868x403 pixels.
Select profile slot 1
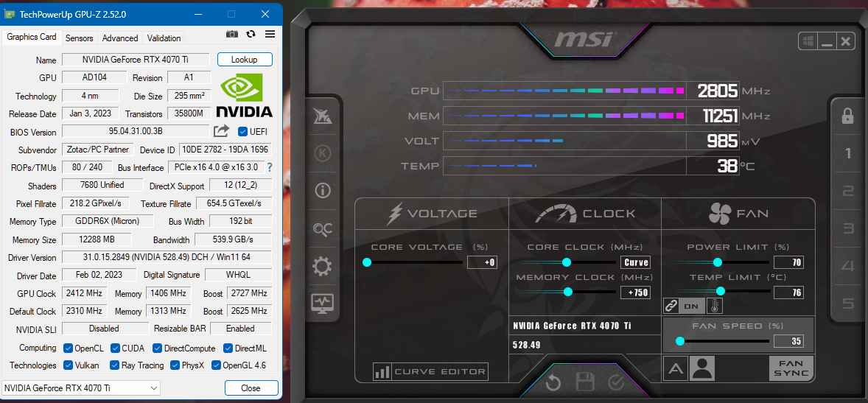click(847, 153)
